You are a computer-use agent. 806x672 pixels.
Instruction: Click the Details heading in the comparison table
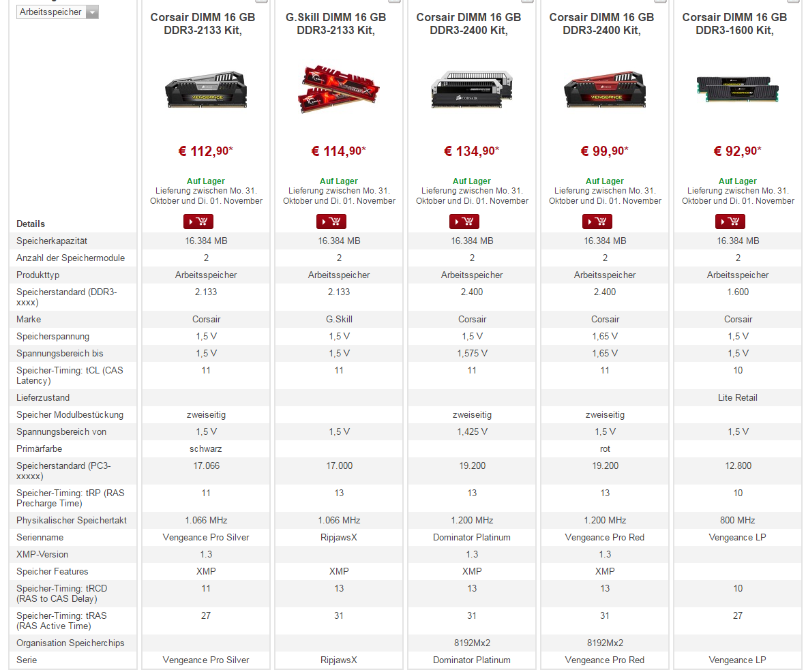point(31,224)
